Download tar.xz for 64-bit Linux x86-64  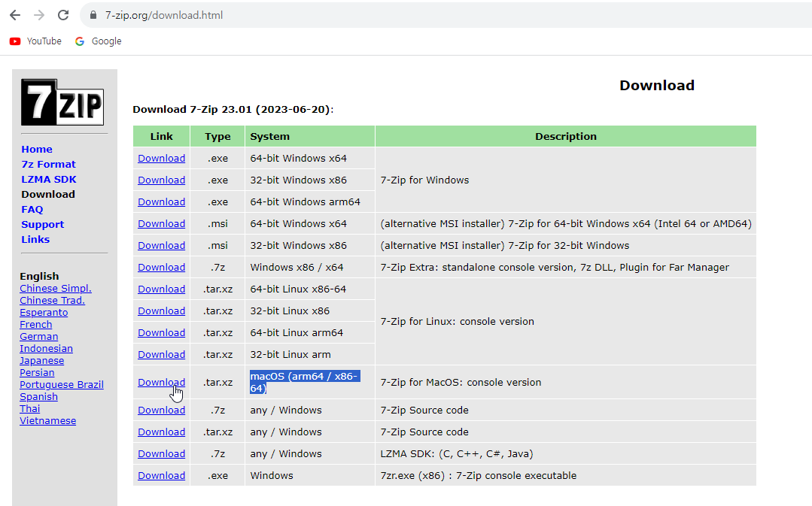[x=161, y=289]
